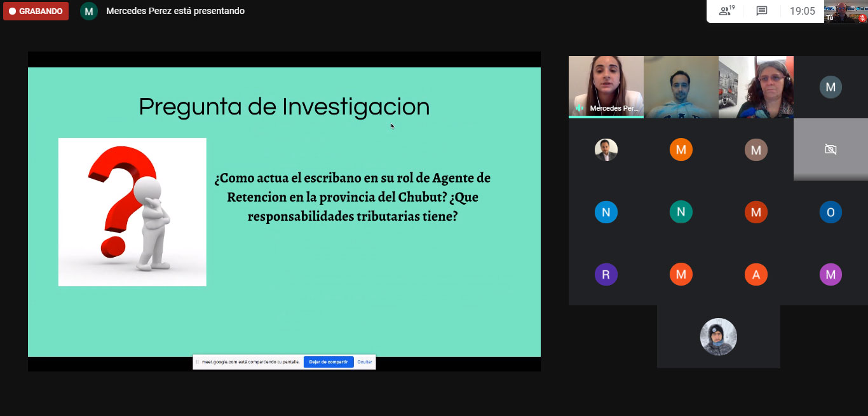
Task: Click the camera-off icon tile
Action: (x=830, y=149)
